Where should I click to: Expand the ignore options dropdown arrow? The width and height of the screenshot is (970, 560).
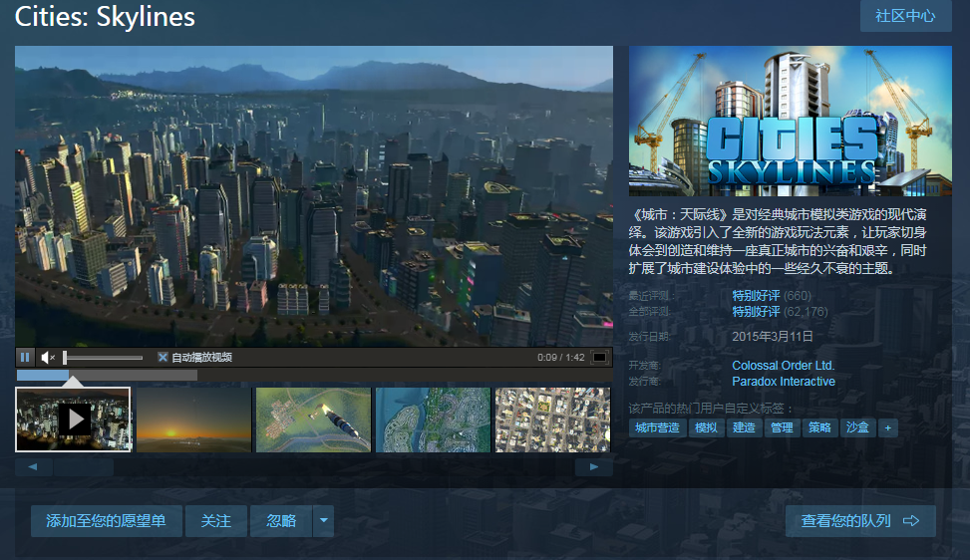point(324,521)
